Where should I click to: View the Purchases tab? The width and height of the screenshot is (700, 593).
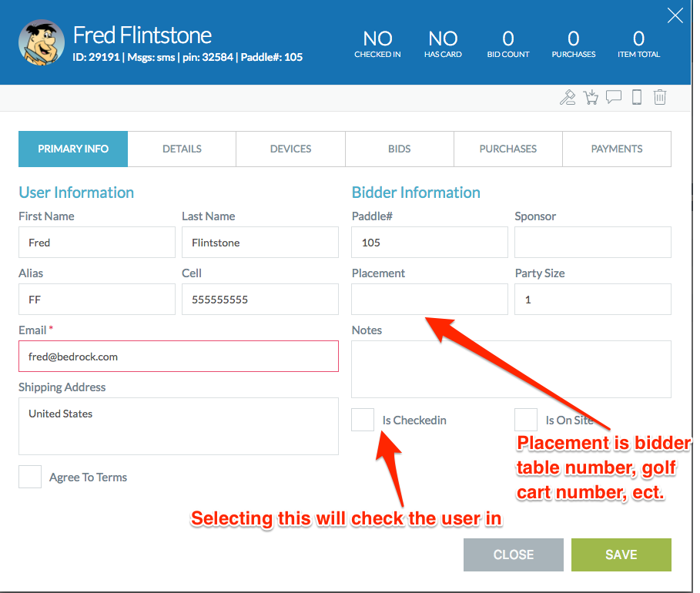point(508,149)
